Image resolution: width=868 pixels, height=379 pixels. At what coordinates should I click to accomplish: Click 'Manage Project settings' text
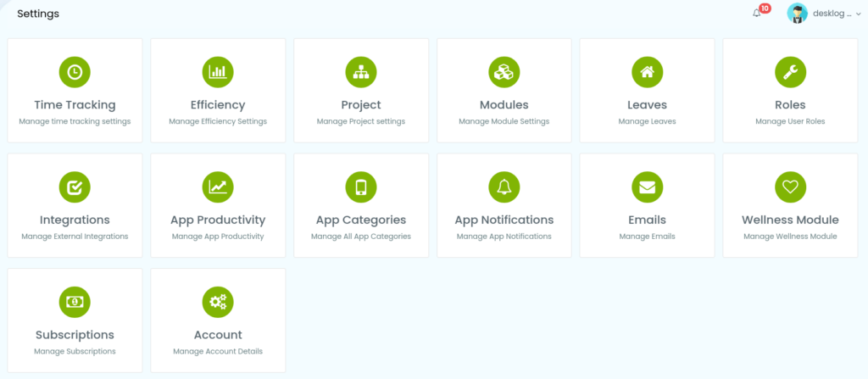(361, 121)
